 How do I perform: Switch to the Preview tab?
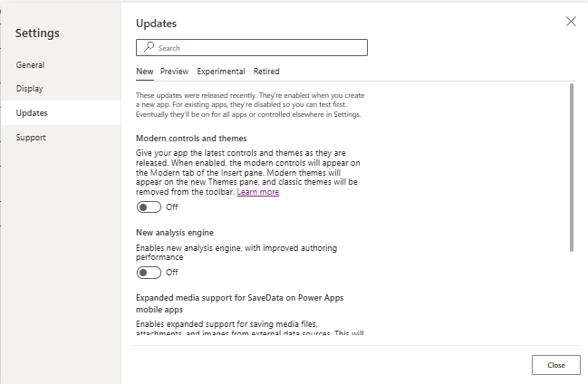click(174, 72)
